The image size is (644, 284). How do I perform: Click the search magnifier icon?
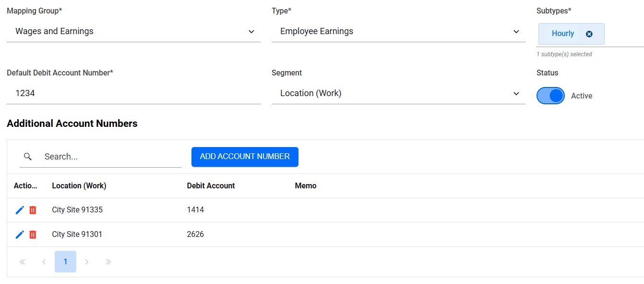click(28, 157)
